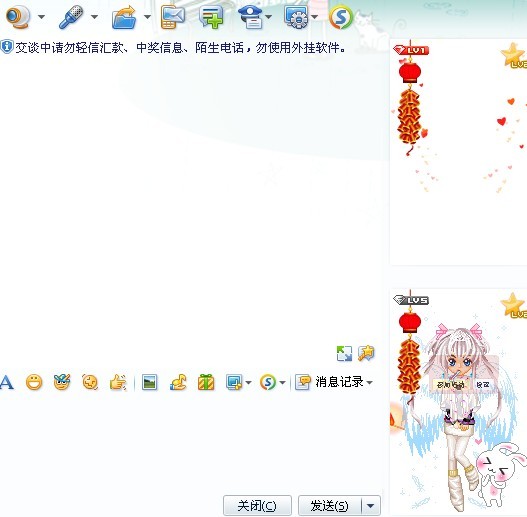The width and height of the screenshot is (527, 517).
Task: Open the send button options dropdown arrow
Action: (x=371, y=506)
